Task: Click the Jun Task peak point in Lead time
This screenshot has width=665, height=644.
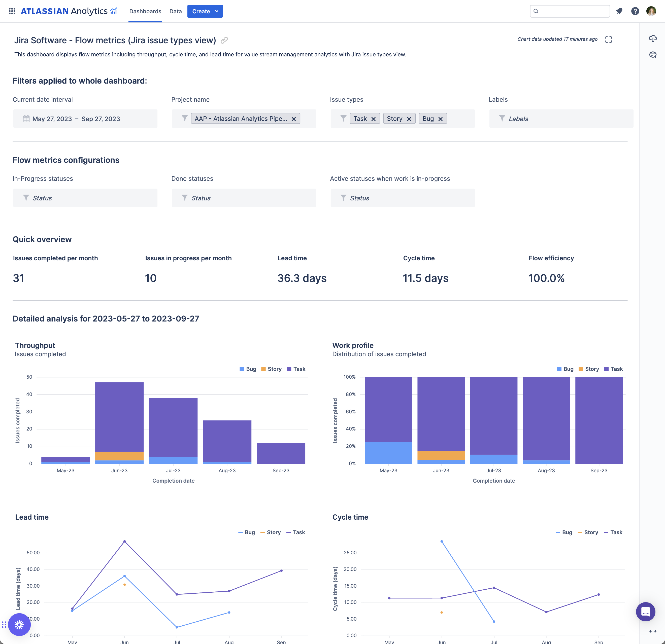Action: [124, 541]
